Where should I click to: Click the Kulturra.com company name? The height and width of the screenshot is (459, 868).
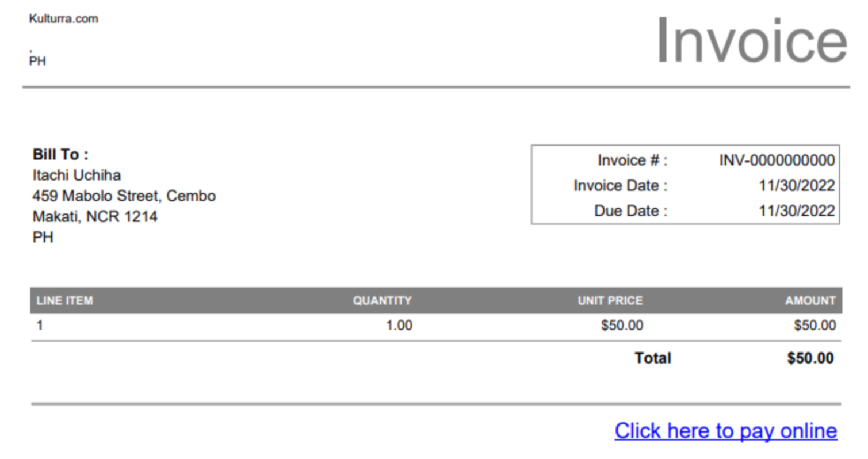click(63, 18)
